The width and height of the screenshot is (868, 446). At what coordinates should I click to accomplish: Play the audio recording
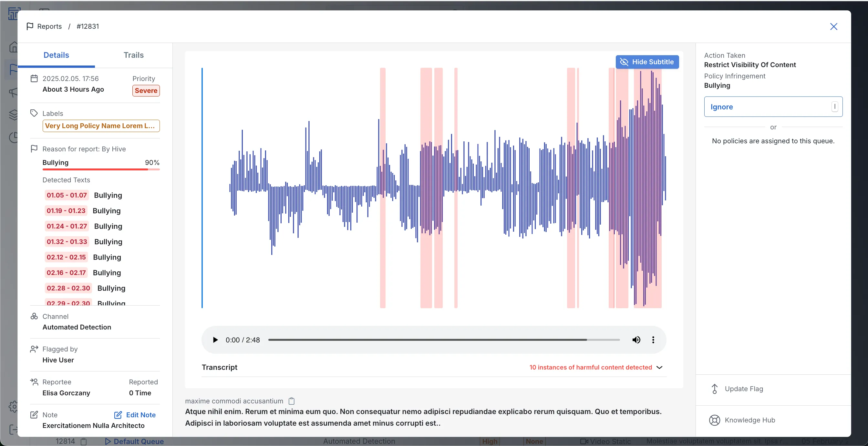215,340
